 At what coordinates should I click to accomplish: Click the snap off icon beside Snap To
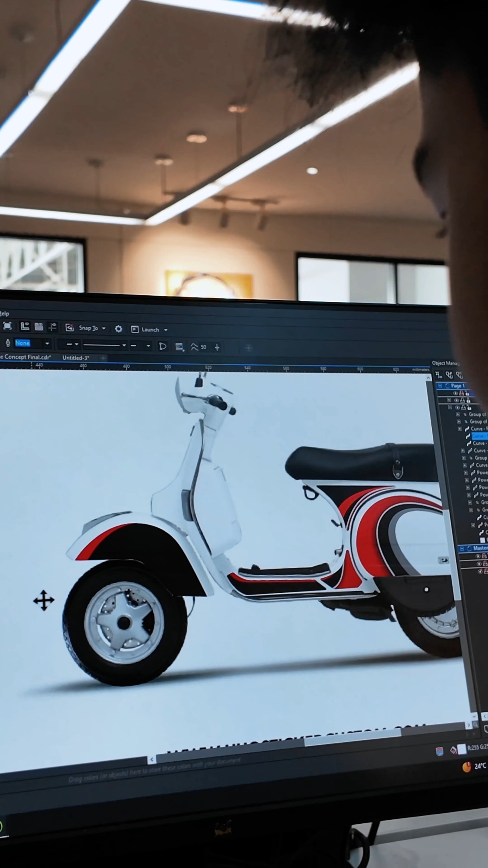click(x=69, y=328)
